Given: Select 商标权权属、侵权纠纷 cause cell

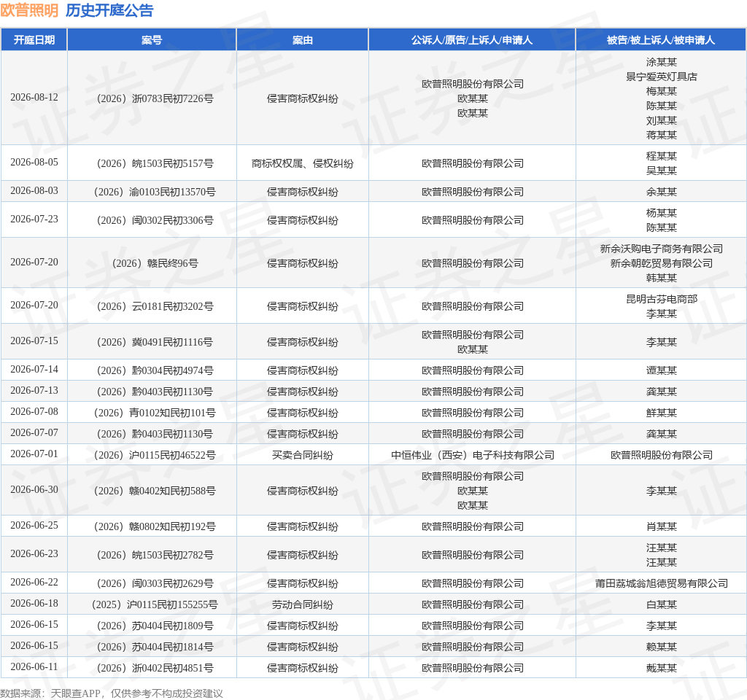Looking at the screenshot, I should tap(303, 163).
